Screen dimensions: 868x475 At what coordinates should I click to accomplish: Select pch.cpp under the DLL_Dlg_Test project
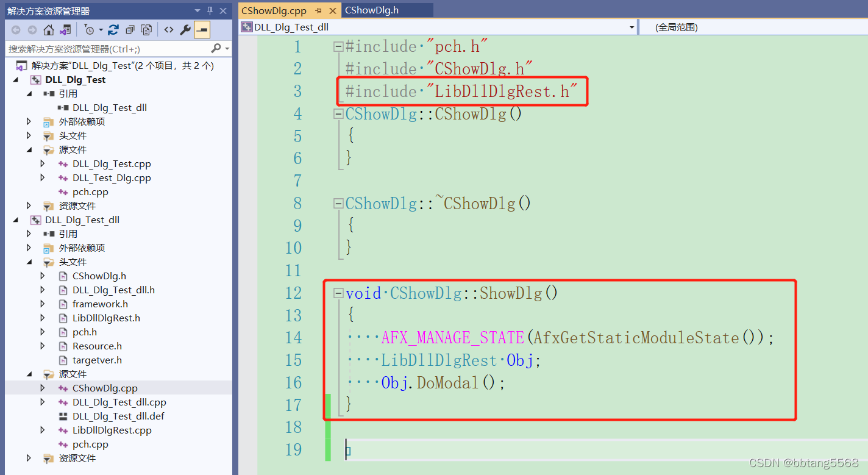point(90,192)
